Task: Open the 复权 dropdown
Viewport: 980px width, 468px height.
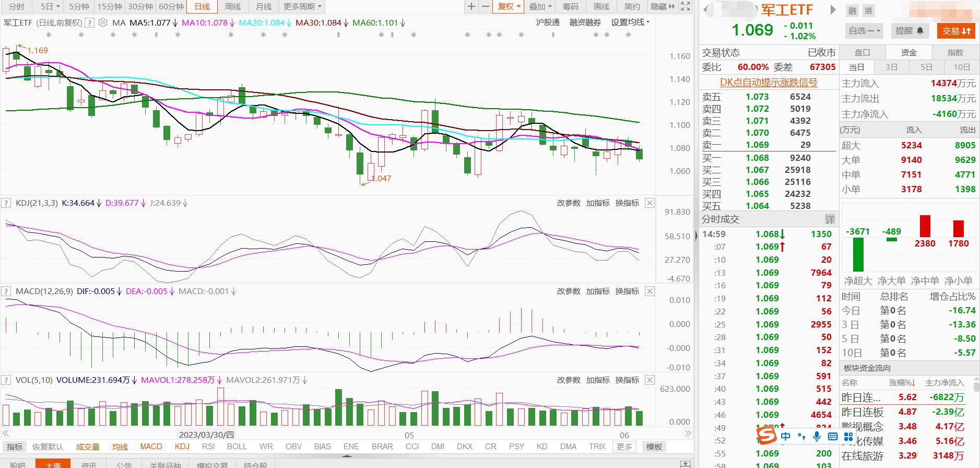Action: click(509, 6)
